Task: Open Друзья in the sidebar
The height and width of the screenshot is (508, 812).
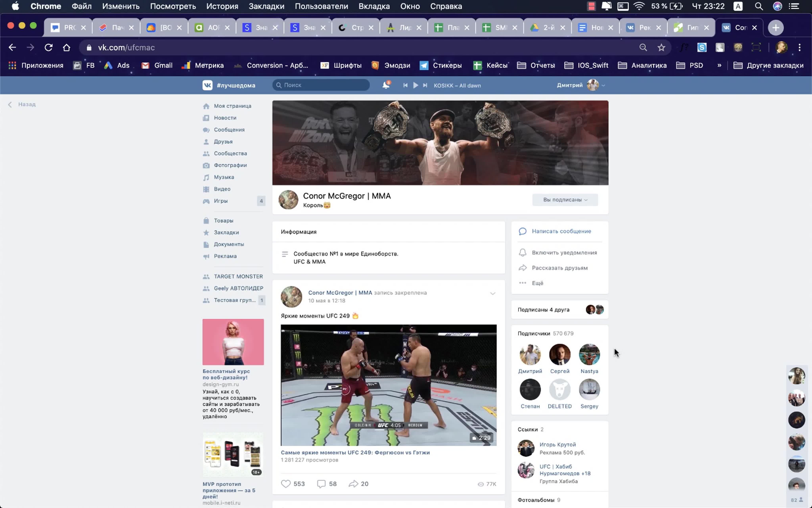Action: [223, 141]
